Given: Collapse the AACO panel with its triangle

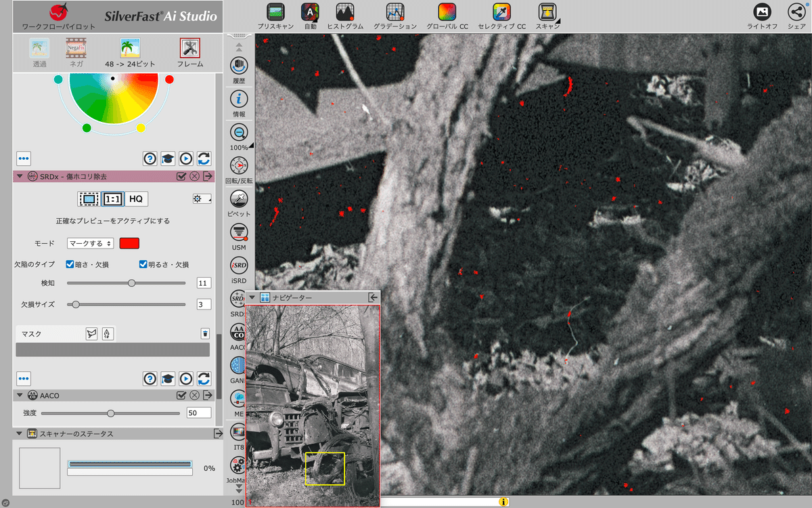Looking at the screenshot, I should tap(18, 395).
